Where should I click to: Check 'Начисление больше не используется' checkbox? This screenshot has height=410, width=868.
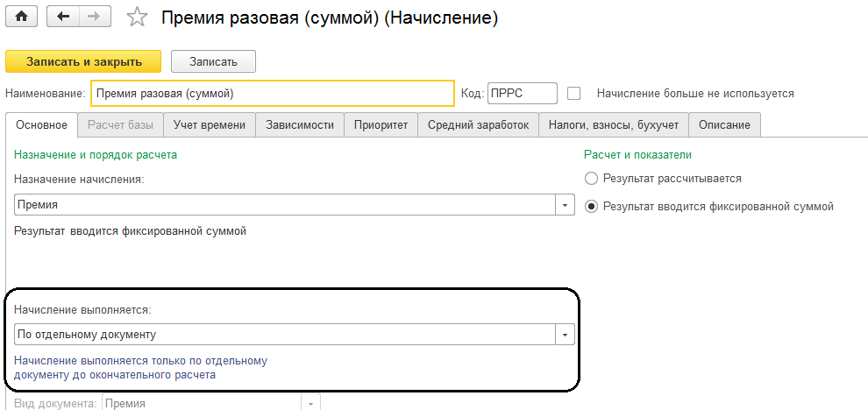[x=574, y=93]
